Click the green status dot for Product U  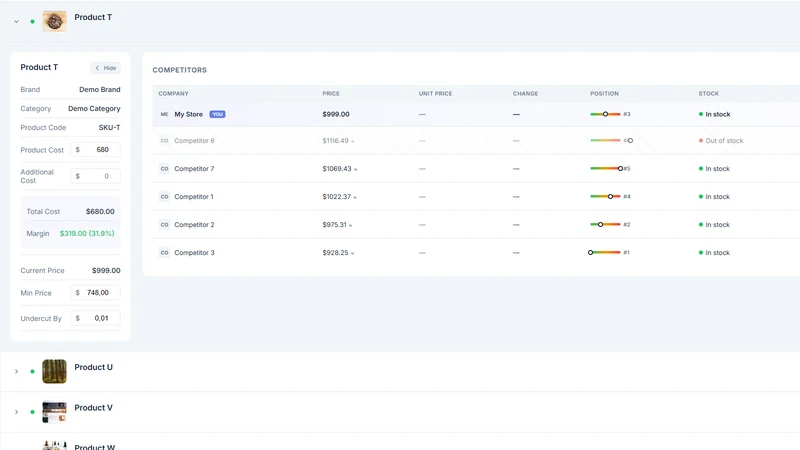33,371
